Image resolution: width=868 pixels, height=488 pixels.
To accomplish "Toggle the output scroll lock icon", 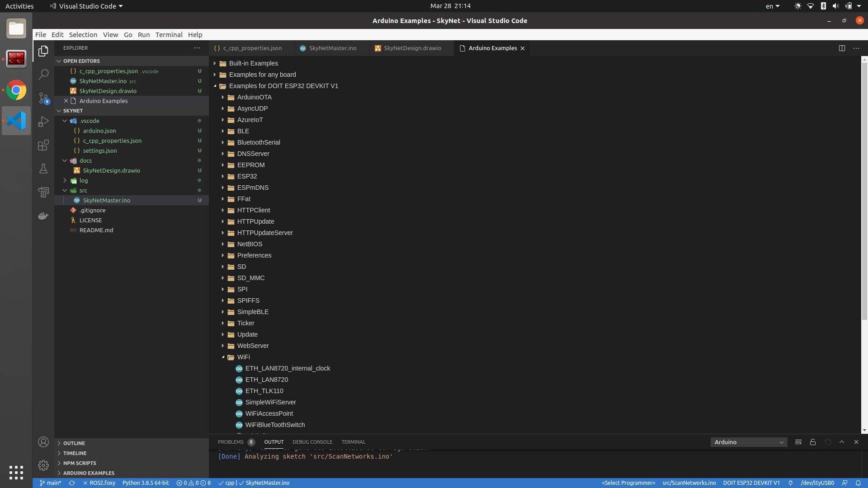I will click(x=813, y=442).
